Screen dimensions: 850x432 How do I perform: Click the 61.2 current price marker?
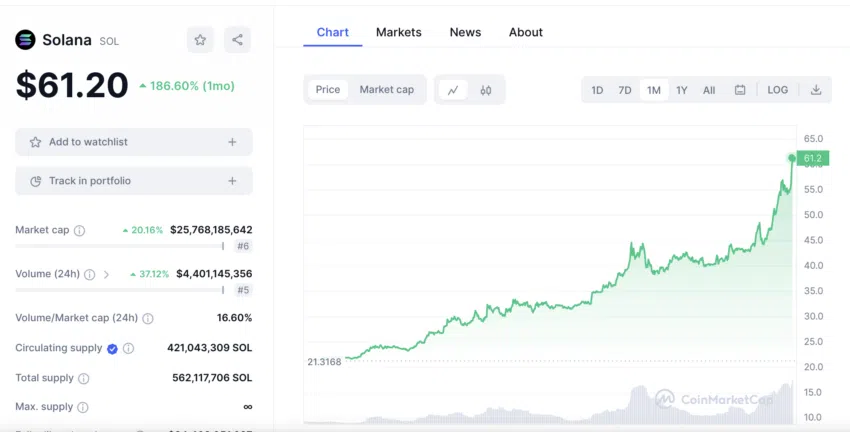[812, 158]
